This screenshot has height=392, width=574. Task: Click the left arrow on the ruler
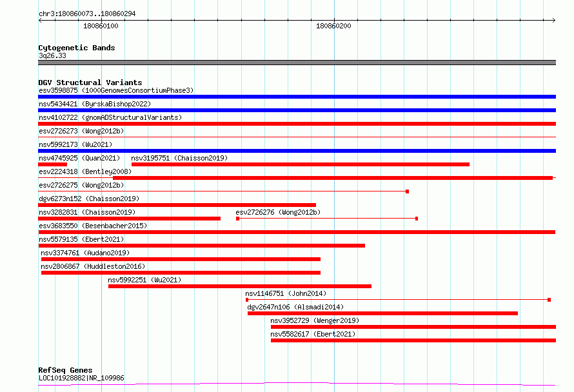[40, 20]
